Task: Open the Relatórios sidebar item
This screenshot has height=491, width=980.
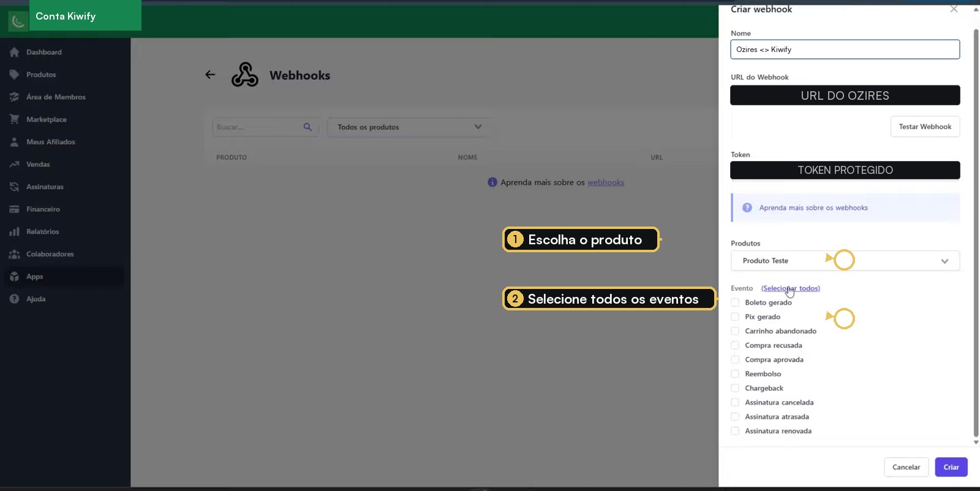Action: coord(42,231)
